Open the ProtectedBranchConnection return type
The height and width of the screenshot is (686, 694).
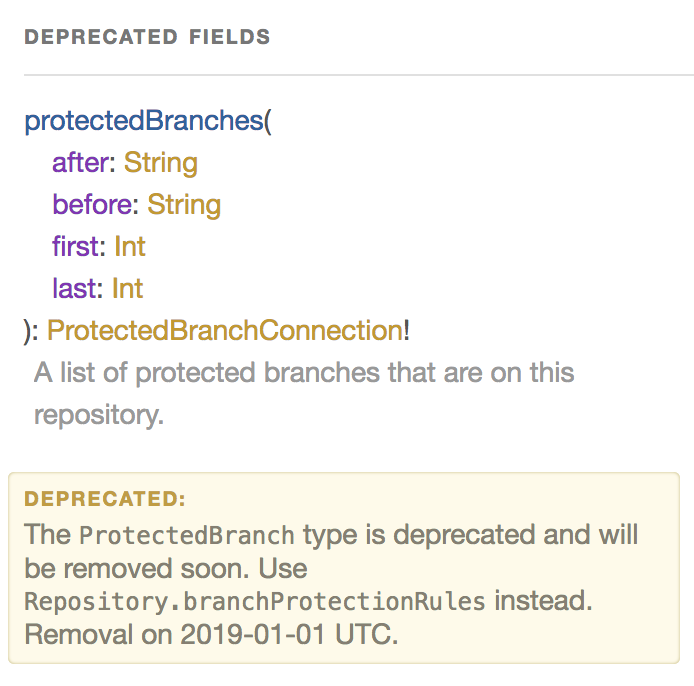225,331
